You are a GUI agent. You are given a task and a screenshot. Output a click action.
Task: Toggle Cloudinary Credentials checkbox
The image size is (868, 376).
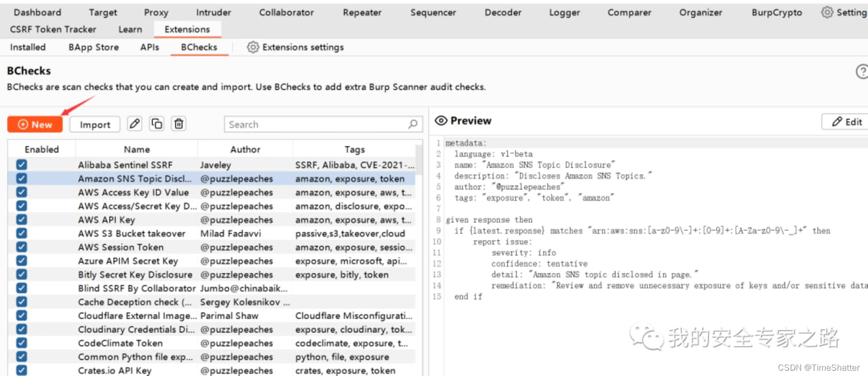pos(21,329)
